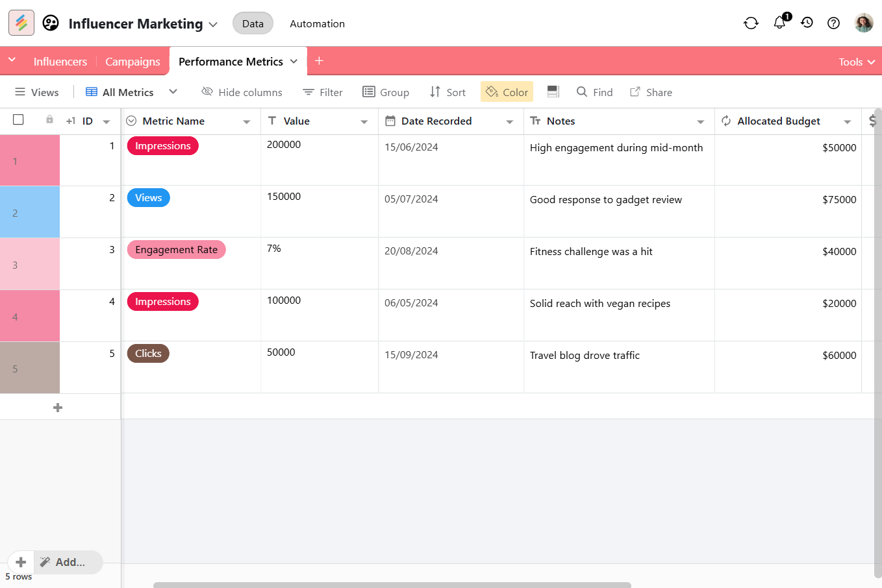Click the sync refresh icon in header
The image size is (882, 588).
[751, 23]
